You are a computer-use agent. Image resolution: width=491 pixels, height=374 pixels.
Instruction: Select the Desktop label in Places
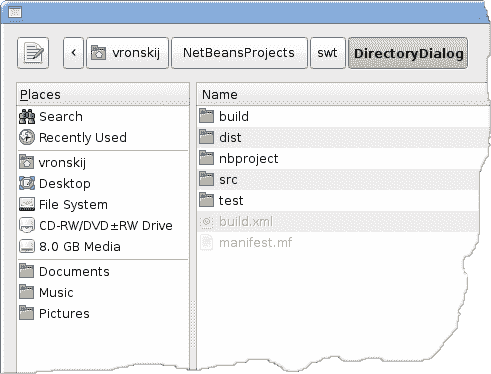tap(65, 184)
